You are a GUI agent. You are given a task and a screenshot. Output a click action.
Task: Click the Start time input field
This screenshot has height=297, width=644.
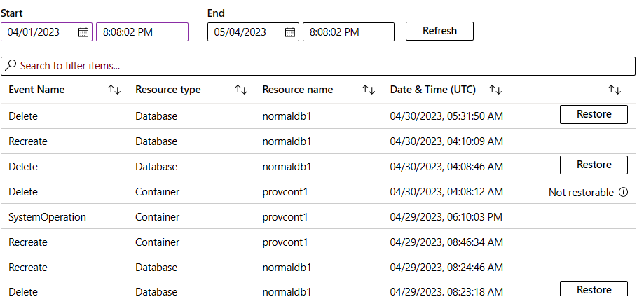coord(142,32)
